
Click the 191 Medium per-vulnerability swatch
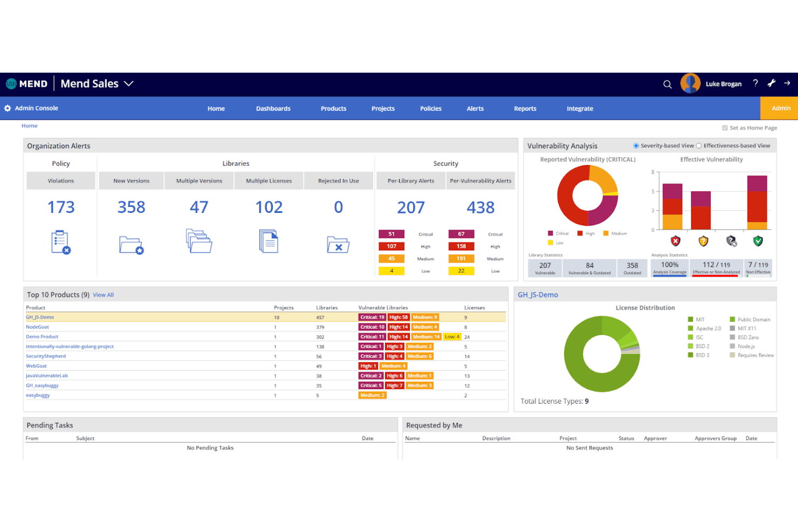coord(461,259)
